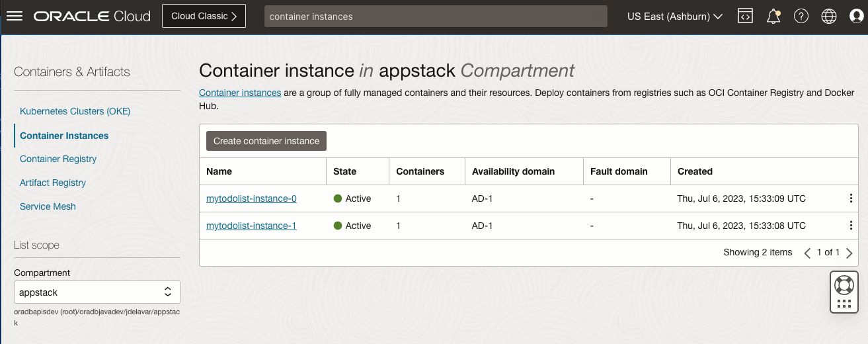Click the Cloud Classic button
Screen dimensions: 868x344
[x=204, y=17]
